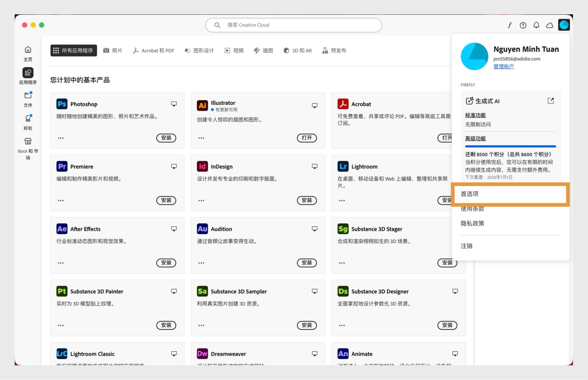This screenshot has width=588, height=380.
Task: Click the After Effects Ae icon
Action: 62,229
